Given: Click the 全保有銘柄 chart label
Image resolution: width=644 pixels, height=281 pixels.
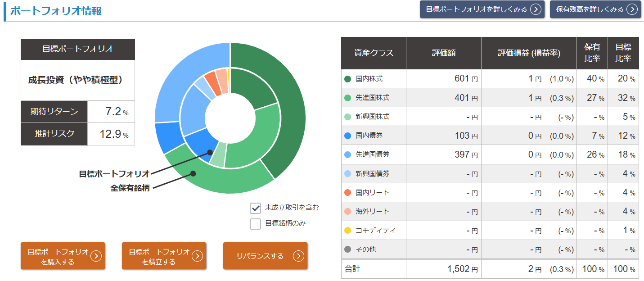Looking at the screenshot, I should [130, 188].
